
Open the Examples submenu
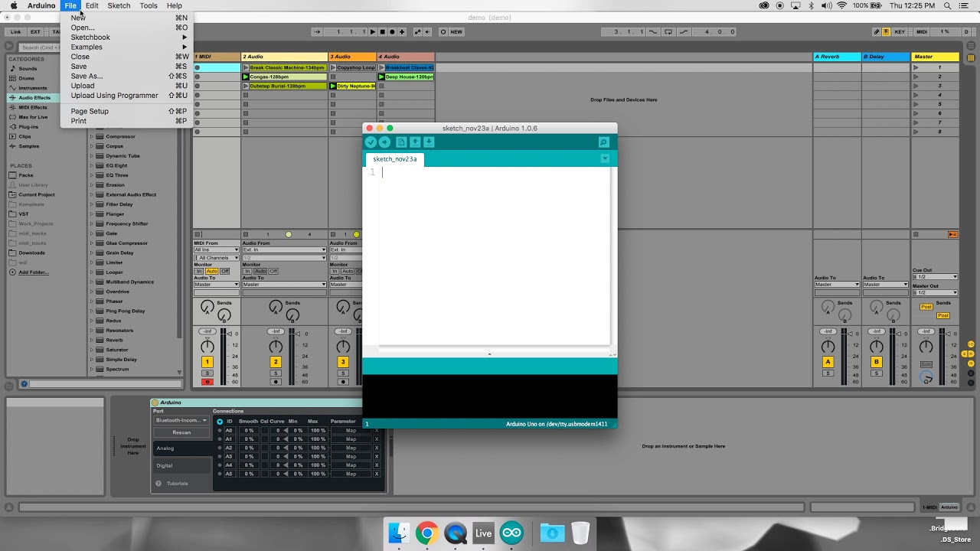(126, 47)
